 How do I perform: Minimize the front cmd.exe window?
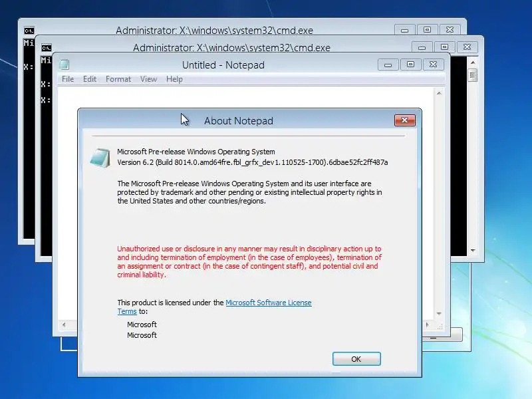[x=422, y=47]
